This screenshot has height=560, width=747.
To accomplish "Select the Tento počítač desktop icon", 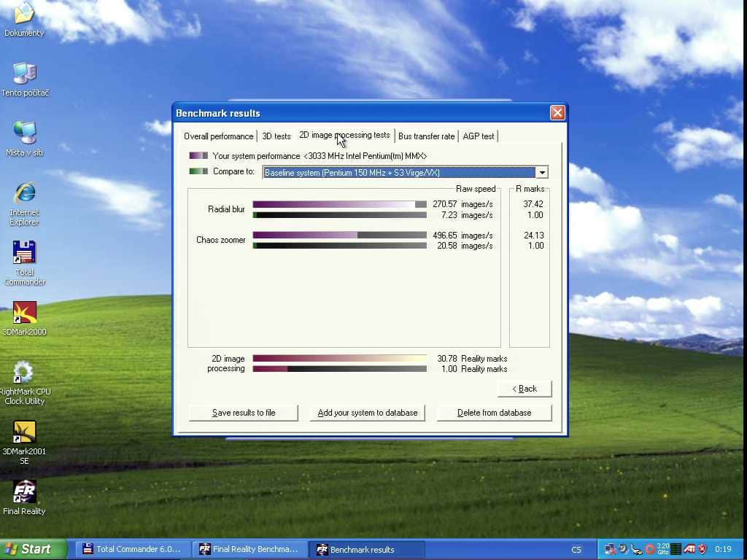I will (x=24, y=79).
